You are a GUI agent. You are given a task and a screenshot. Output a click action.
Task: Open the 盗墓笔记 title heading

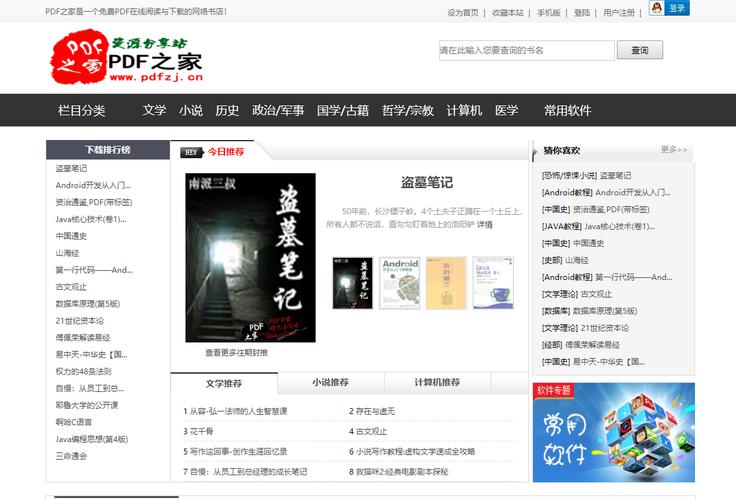(427, 182)
